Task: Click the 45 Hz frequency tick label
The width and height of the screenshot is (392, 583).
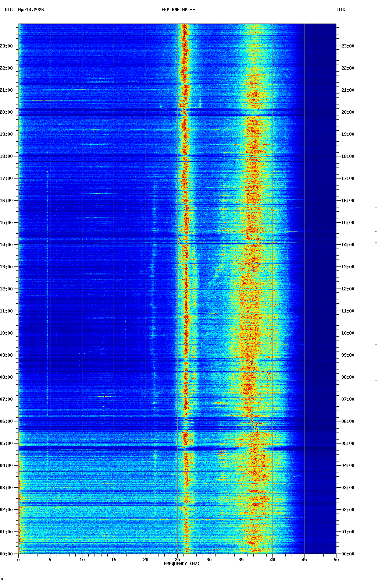Action: pos(304,560)
